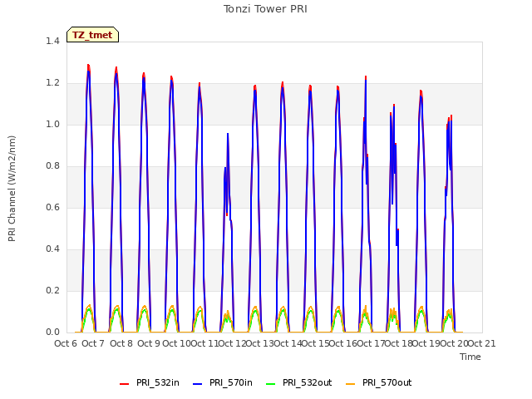This screenshot has width=532, height=399.
Task: Click the PRI Channel (W/m2/nm) axis label
Action: (12, 189)
